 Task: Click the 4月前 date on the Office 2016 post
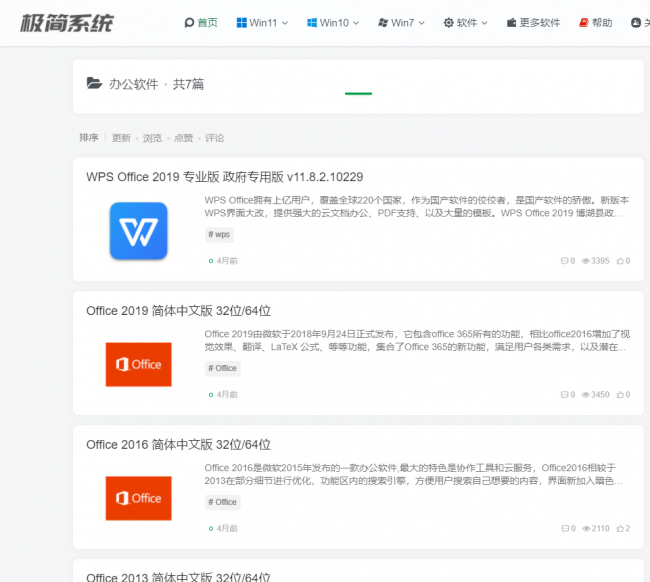point(227,529)
